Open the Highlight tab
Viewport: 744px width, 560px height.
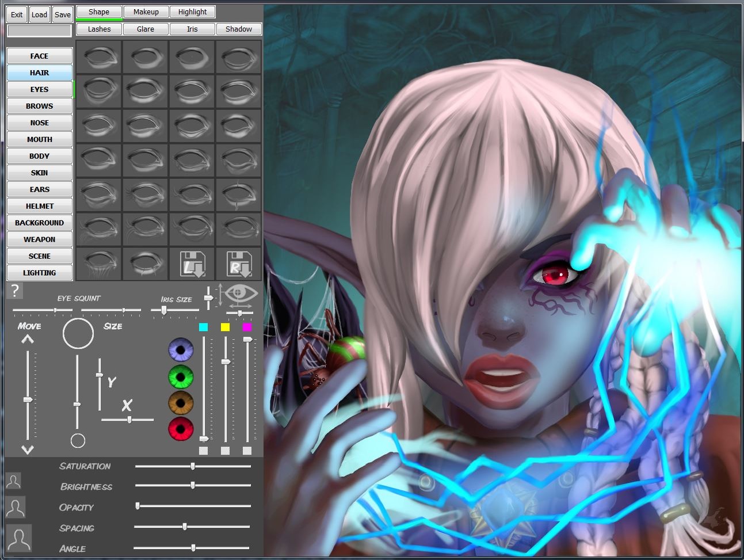(x=192, y=12)
